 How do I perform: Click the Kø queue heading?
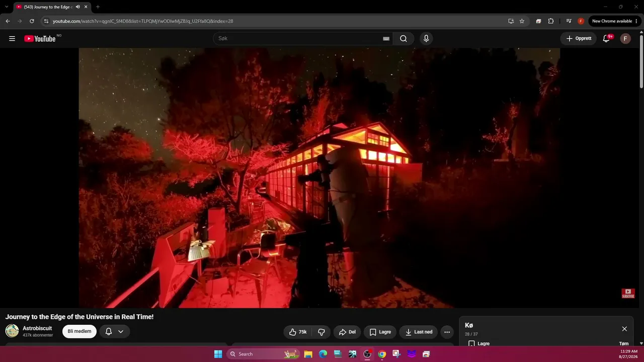click(469, 325)
